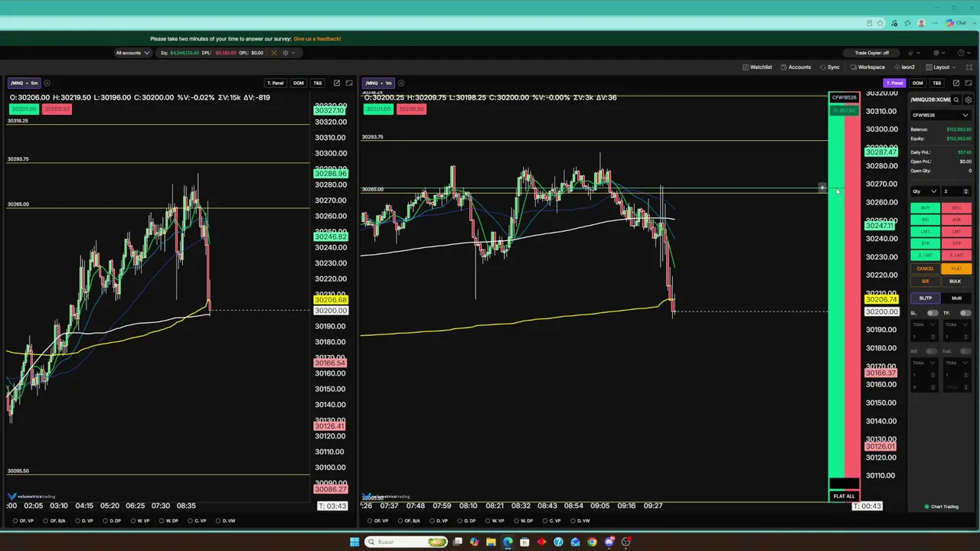Maximize the right 1m chart panel
Screen dimensions: 980x551
(969, 83)
